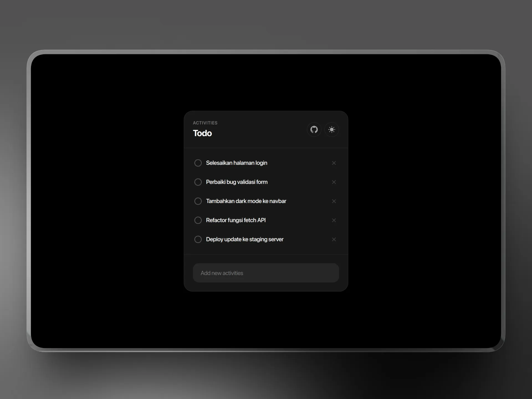Click the 'ACTIVITIES' label

click(x=205, y=123)
